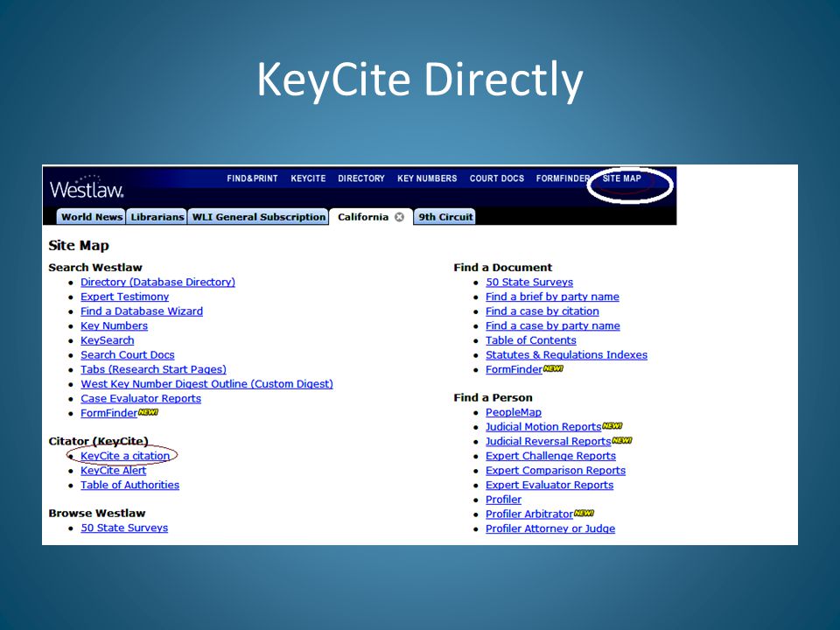Open KEYCITE in top navigation

(308, 178)
